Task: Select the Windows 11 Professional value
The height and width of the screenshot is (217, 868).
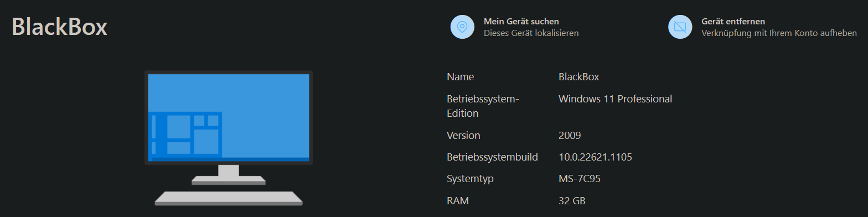Action: point(616,99)
